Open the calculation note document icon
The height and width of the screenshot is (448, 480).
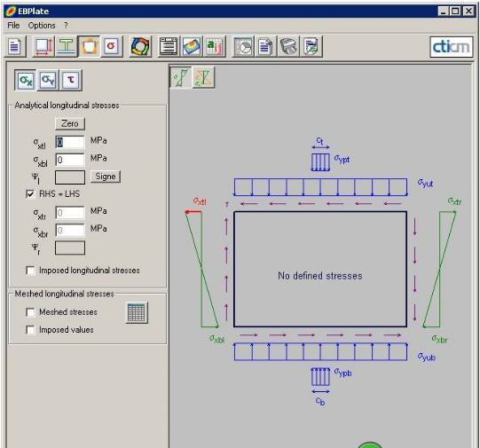pyautogui.click(x=265, y=46)
